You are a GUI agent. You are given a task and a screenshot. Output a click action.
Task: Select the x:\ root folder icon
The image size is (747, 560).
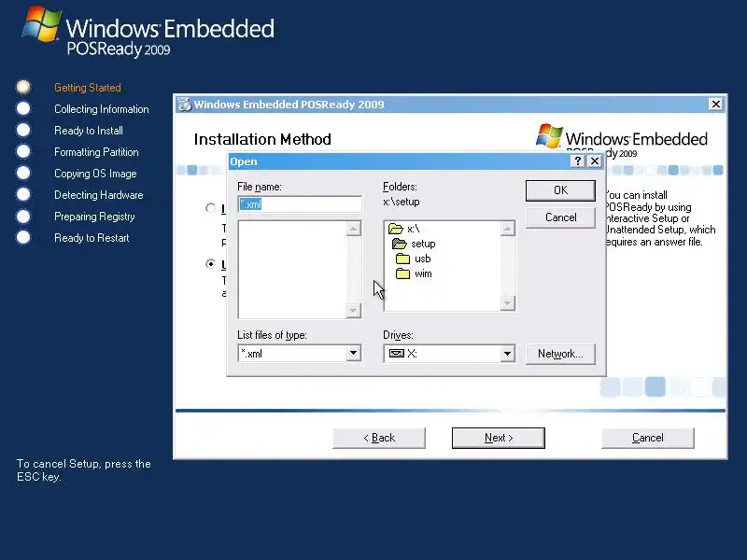[x=395, y=229]
